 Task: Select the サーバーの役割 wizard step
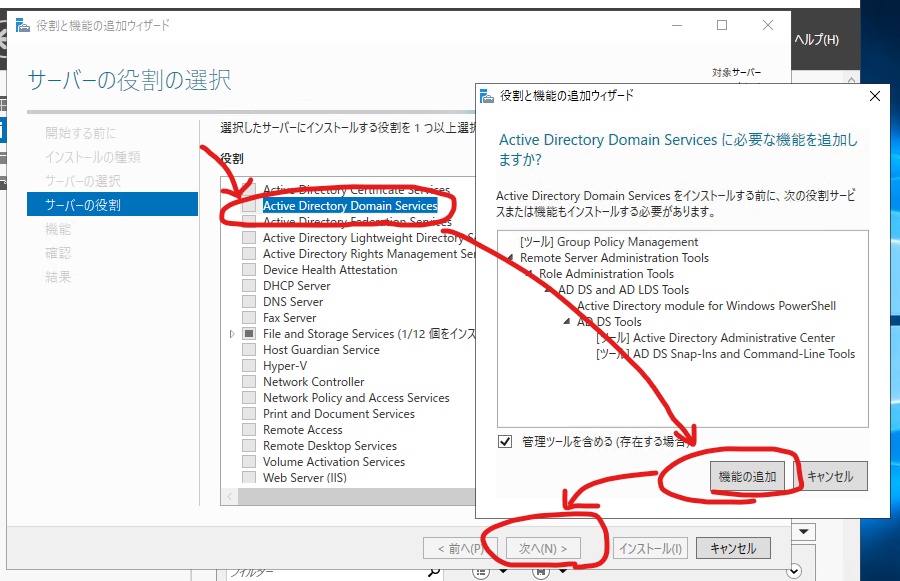pyautogui.click(x=112, y=204)
